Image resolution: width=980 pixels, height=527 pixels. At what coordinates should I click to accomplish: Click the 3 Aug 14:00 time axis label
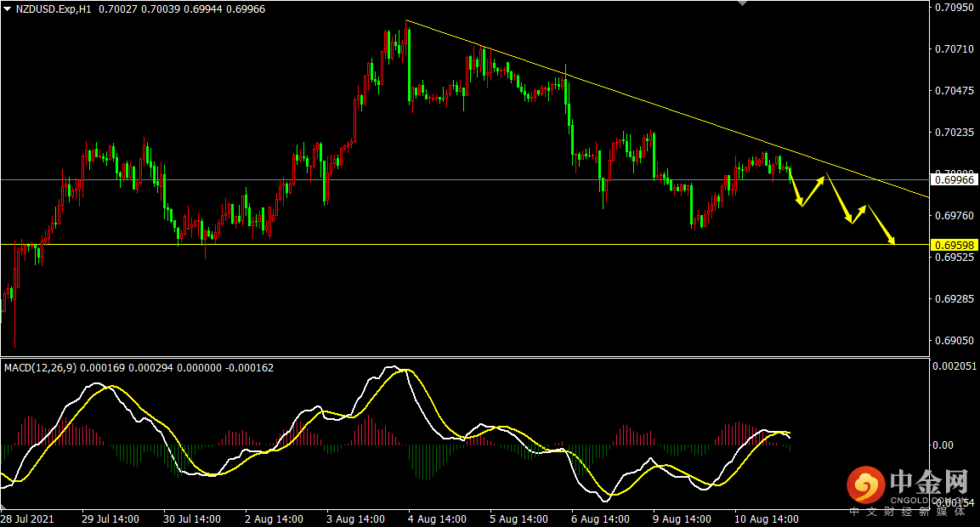point(355,518)
